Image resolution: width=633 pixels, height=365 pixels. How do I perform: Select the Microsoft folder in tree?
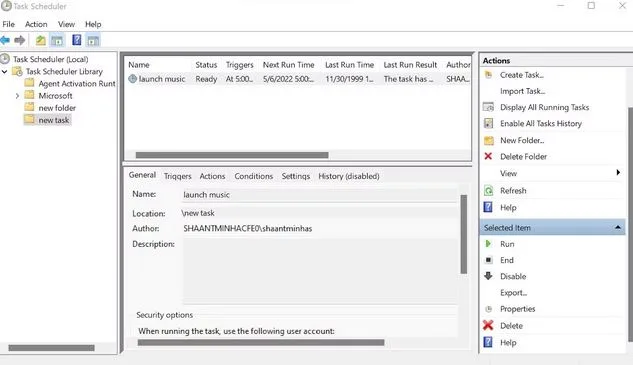point(55,96)
